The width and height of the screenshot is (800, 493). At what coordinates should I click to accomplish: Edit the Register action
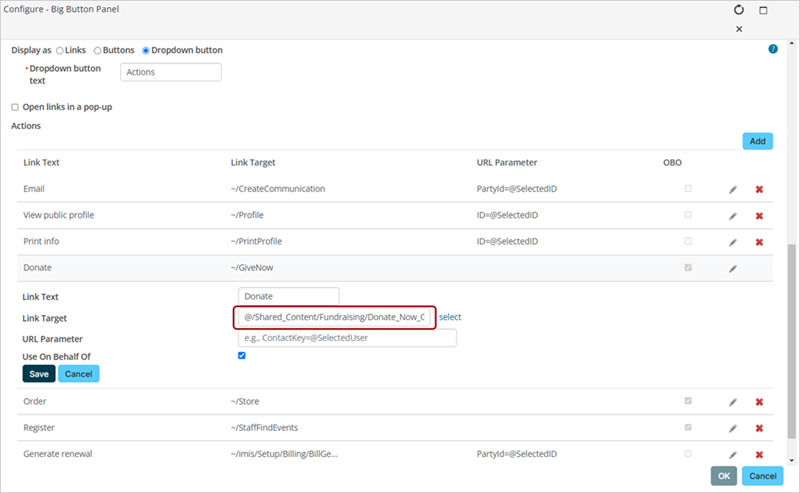(x=733, y=428)
